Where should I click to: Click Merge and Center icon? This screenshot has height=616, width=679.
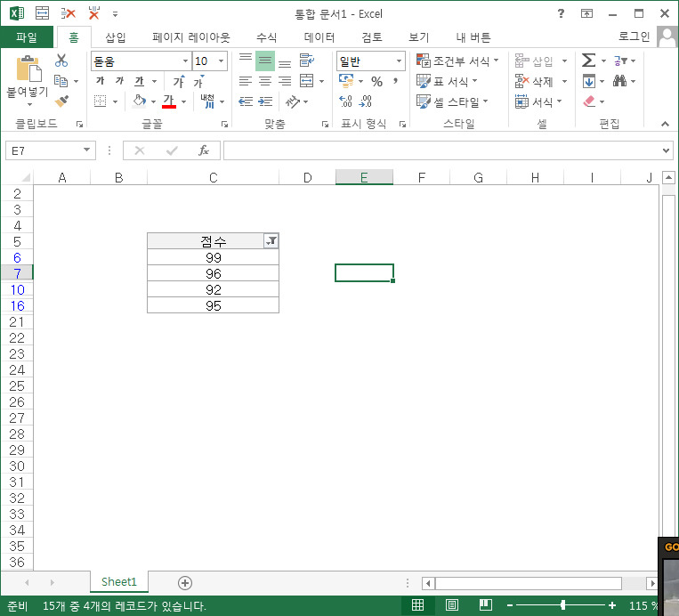[x=307, y=81]
